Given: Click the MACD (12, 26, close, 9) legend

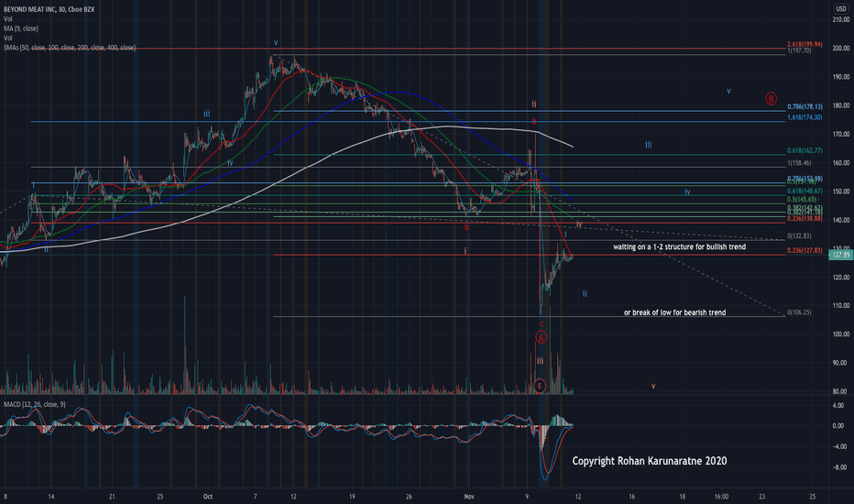Looking at the screenshot, I should (35, 404).
